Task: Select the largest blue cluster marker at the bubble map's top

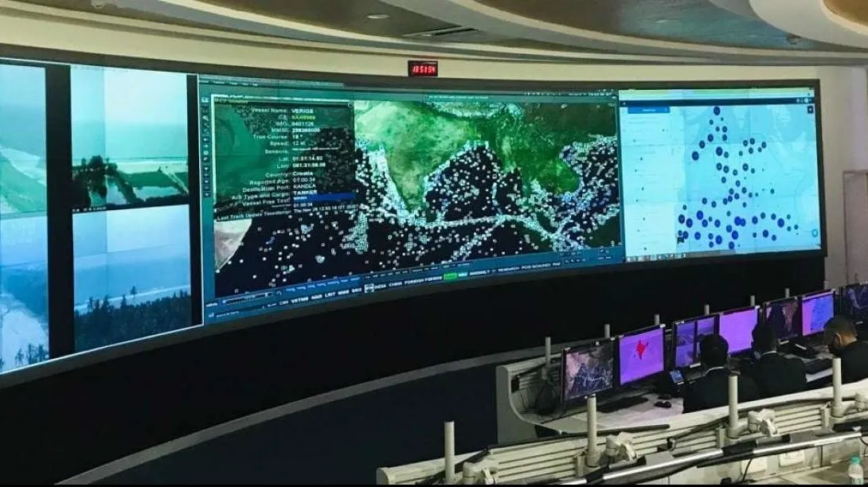Action: (716, 111)
